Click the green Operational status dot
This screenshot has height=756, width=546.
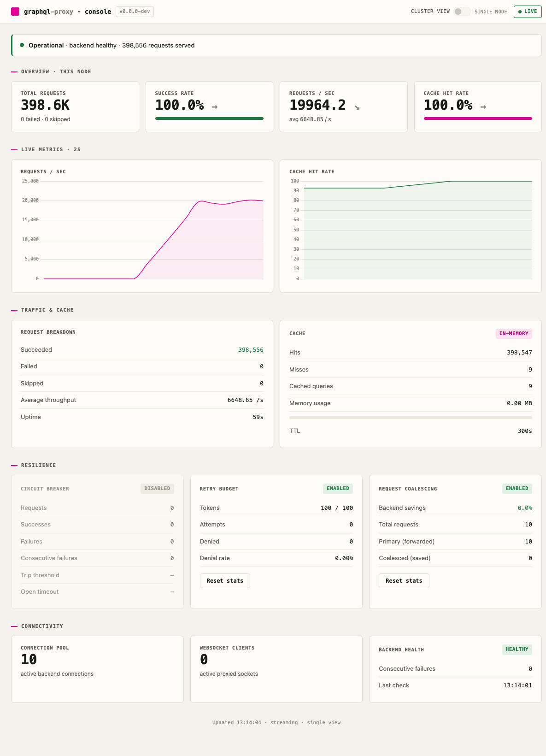pyautogui.click(x=22, y=45)
